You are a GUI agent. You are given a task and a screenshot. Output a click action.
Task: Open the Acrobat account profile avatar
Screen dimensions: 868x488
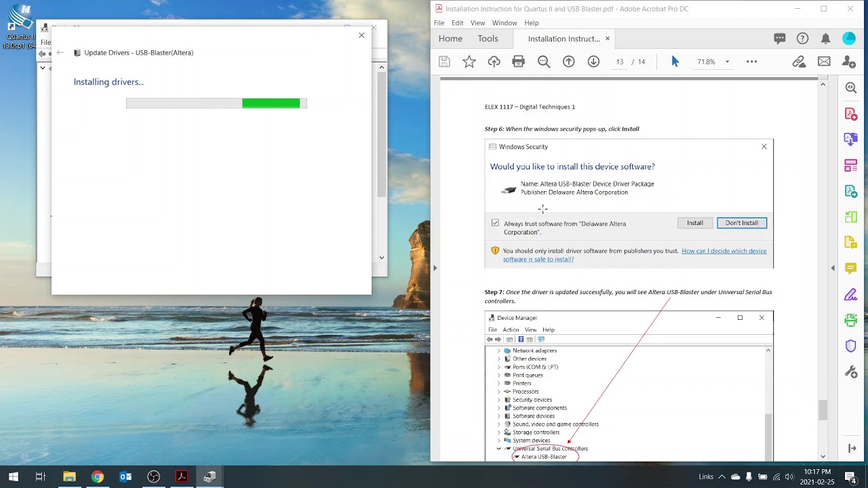click(x=849, y=39)
